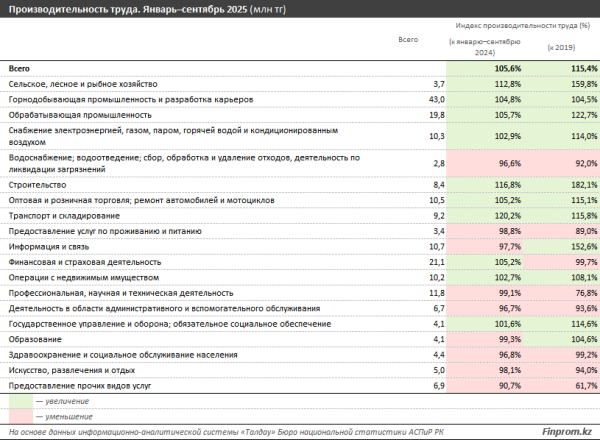The width and height of the screenshot is (600, 440).
Task: Select the 120,2% cell for Транспорт и складирование
Action: tap(485, 215)
